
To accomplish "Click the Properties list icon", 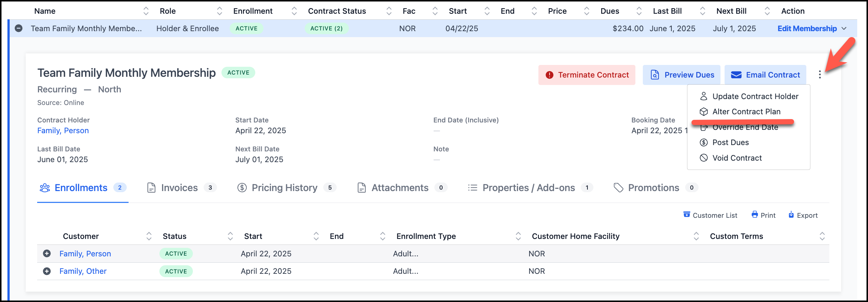I will (473, 188).
